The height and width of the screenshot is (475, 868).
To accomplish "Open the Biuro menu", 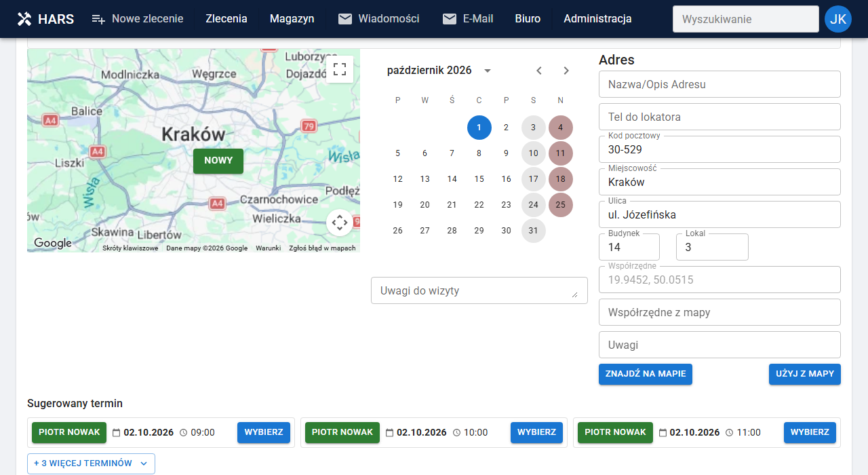I will 528,19.
